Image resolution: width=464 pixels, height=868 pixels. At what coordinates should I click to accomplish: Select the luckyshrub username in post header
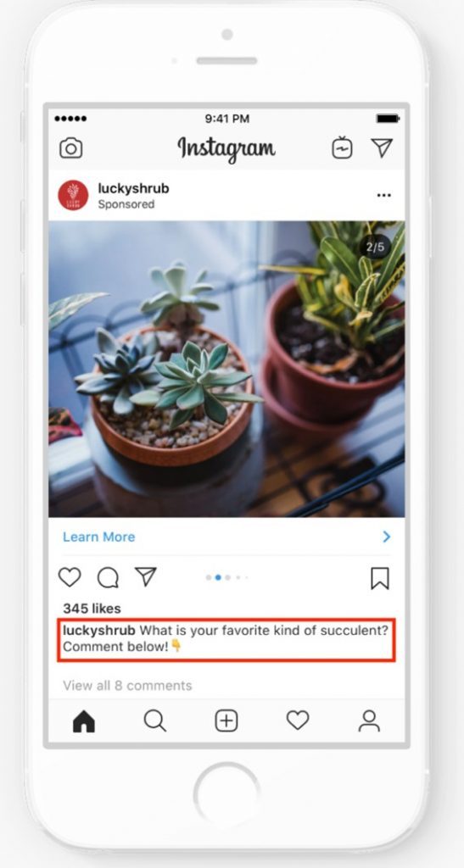pos(133,188)
